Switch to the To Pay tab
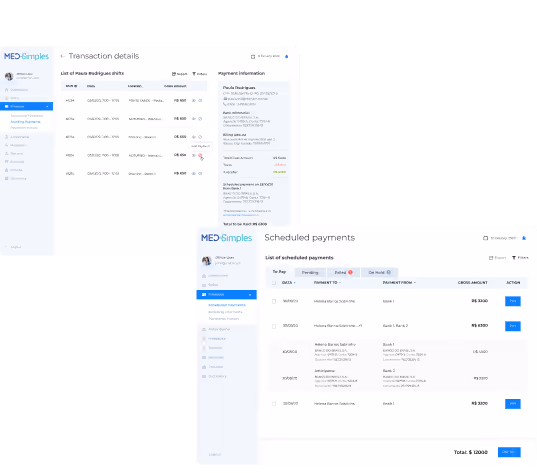This screenshot has width=537, height=473. (279, 272)
